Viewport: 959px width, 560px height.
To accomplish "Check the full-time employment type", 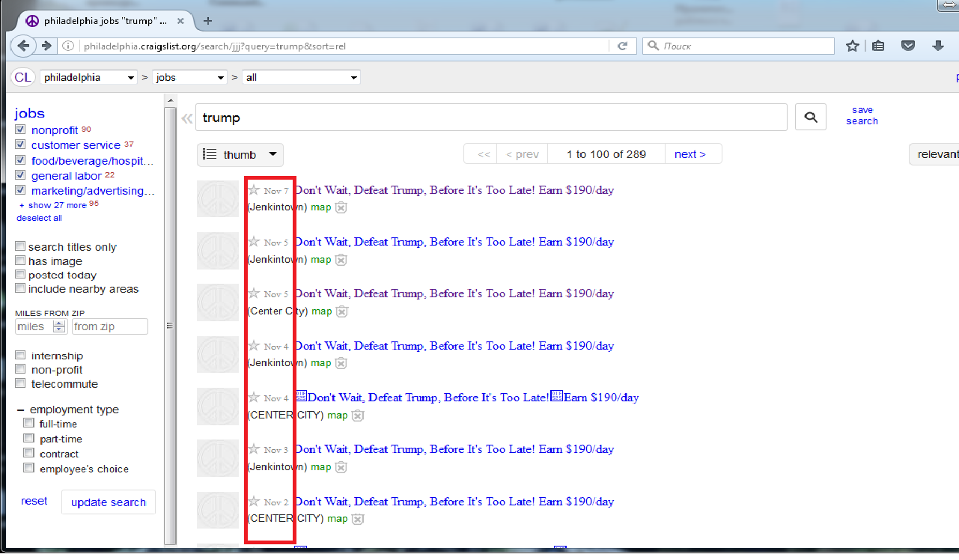I will click(x=28, y=424).
